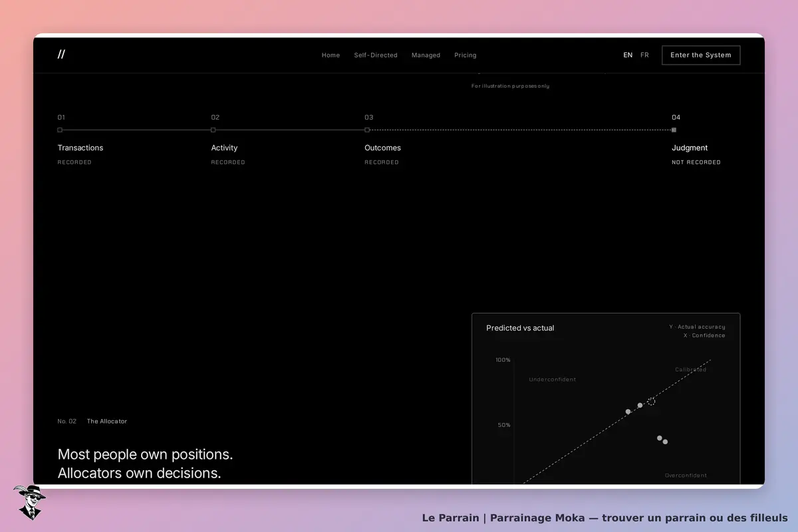798x532 pixels.
Task: Click the NOT RECORDED status text
Action: pos(696,162)
